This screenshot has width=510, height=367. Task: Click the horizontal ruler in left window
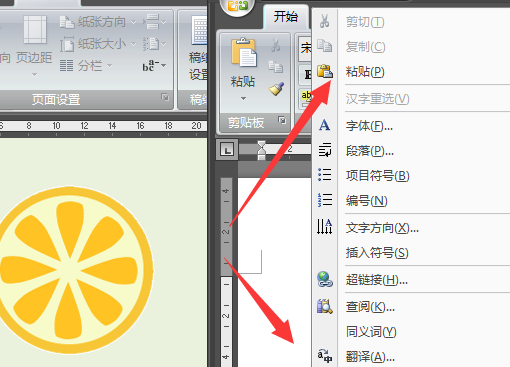click(103, 126)
